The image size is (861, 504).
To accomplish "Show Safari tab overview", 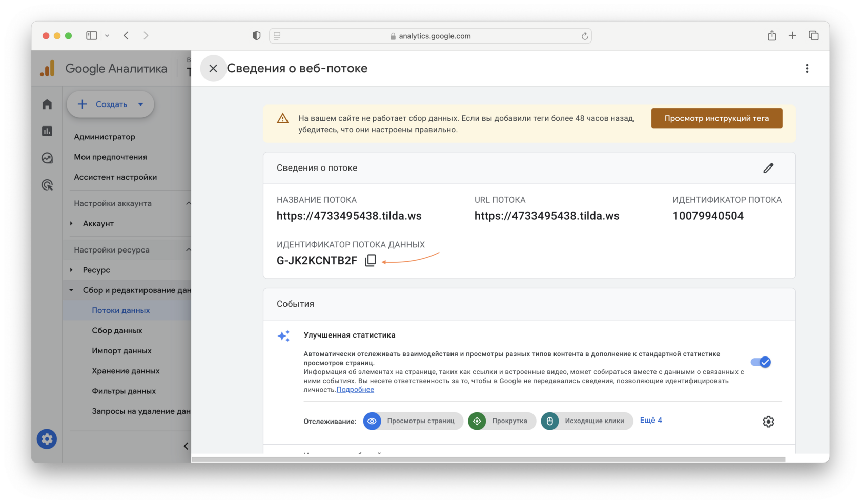I will tap(813, 35).
